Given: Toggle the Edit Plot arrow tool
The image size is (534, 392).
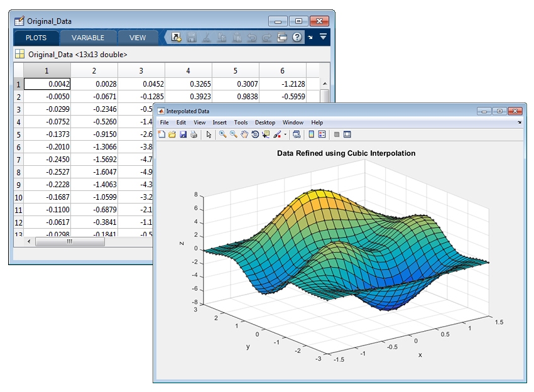Looking at the screenshot, I should [x=209, y=134].
